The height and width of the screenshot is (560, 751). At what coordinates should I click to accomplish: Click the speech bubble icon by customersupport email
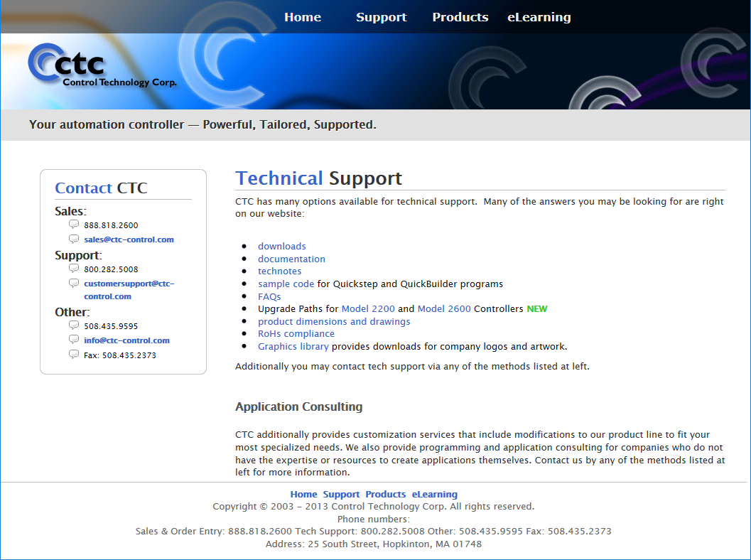pyautogui.click(x=74, y=283)
